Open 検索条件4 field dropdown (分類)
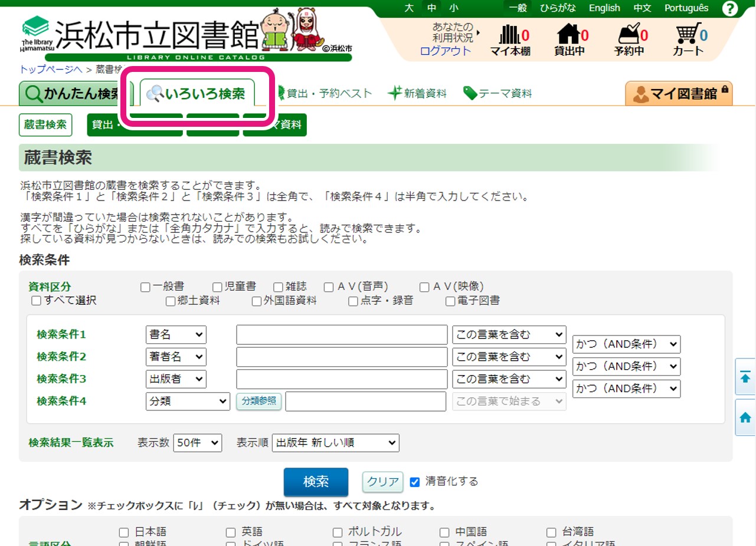756x546 pixels. (188, 402)
